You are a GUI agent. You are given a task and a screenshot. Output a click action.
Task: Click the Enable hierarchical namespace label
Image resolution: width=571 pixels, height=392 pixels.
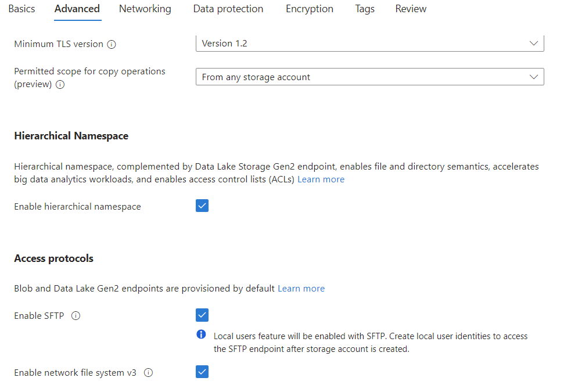pos(78,207)
